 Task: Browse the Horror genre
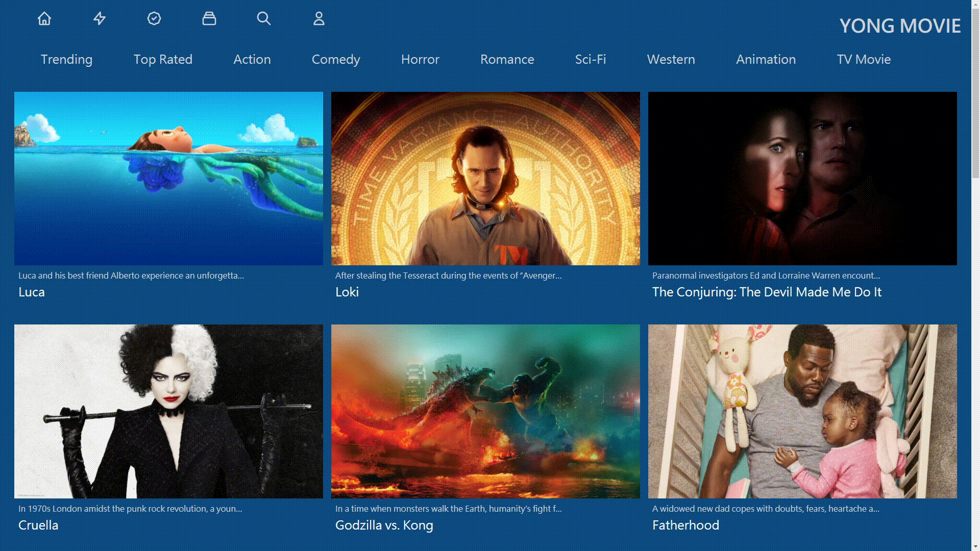[x=420, y=59]
